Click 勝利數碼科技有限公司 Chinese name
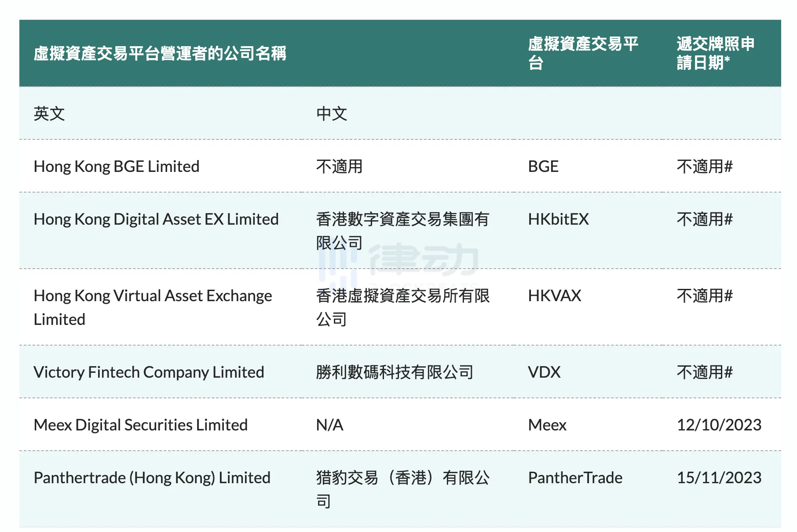The height and width of the screenshot is (532, 797). pos(395,372)
